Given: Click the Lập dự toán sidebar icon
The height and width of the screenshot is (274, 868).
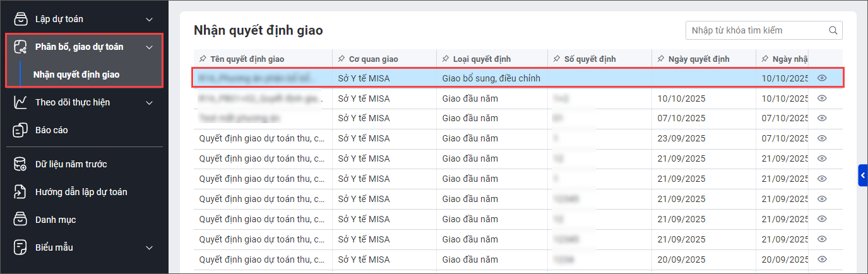Looking at the screenshot, I should point(20,19).
